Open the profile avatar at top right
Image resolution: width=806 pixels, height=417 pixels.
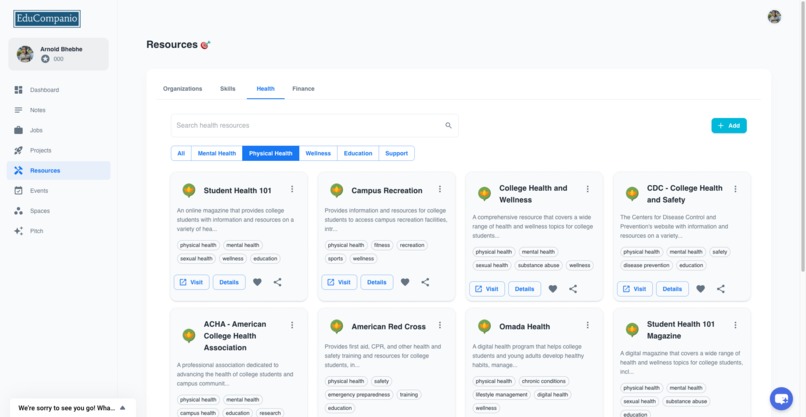pos(774,17)
